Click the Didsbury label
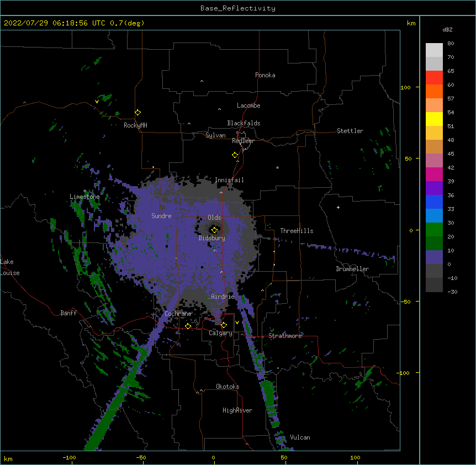This screenshot has width=476, height=465. click(x=211, y=238)
